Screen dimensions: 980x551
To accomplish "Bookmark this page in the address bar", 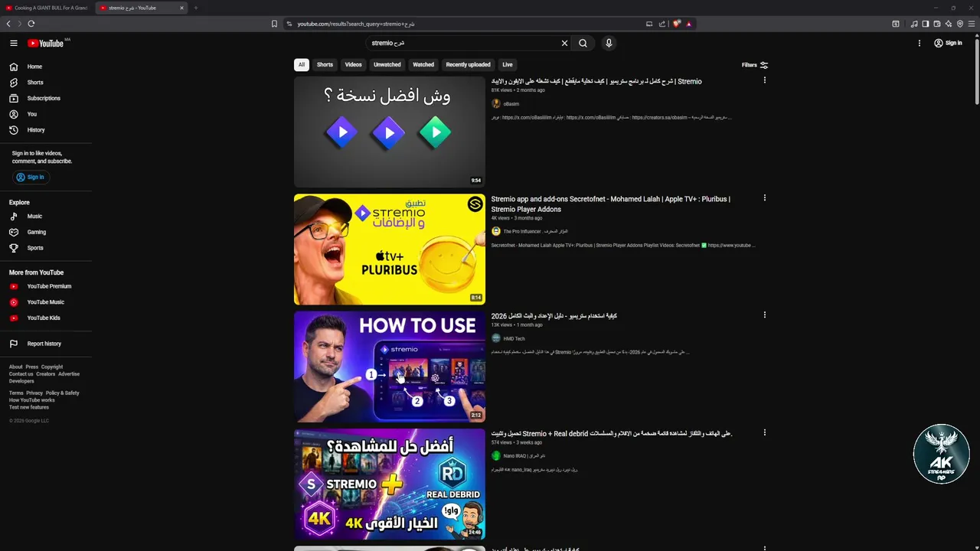I will click(274, 24).
